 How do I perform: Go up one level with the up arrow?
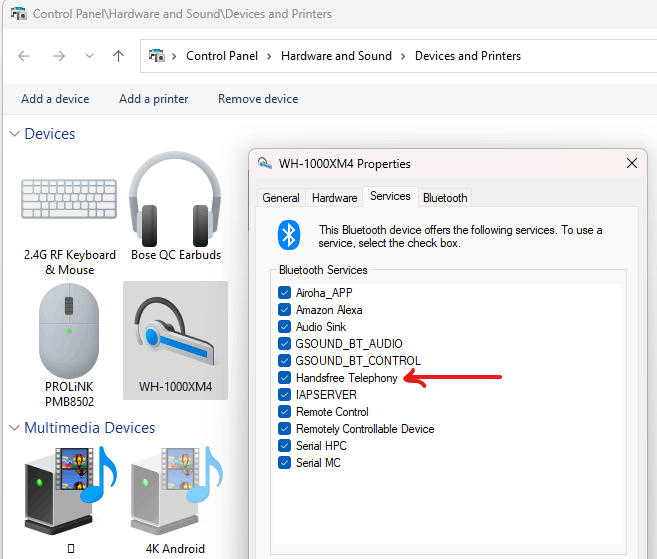click(119, 56)
